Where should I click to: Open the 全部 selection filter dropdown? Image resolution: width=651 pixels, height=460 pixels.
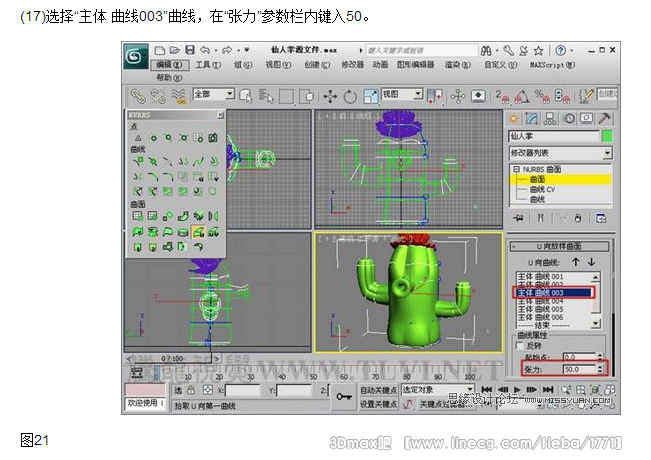214,94
